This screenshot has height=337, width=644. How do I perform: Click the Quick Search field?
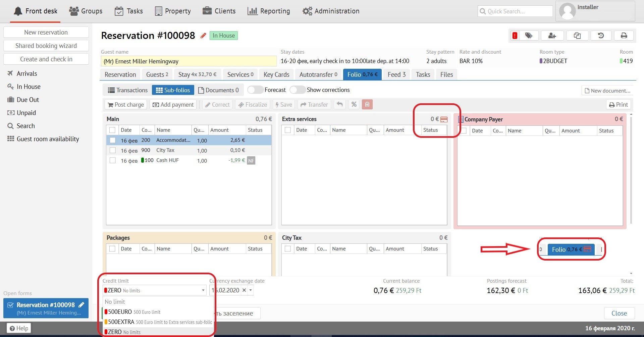[x=515, y=11]
